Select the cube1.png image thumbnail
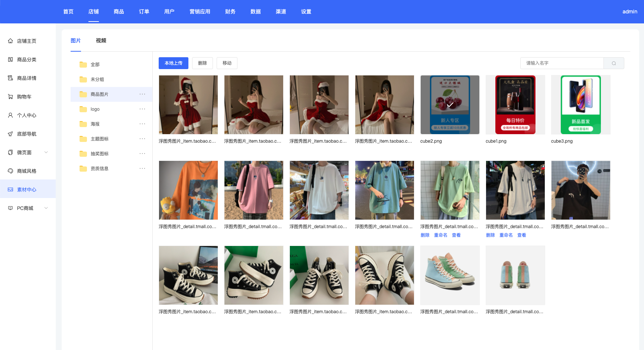 coord(515,105)
